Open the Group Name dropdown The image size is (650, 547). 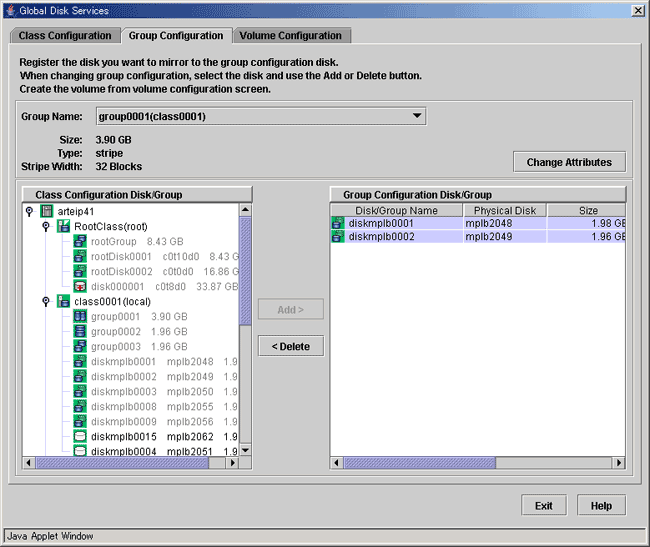tap(417, 116)
